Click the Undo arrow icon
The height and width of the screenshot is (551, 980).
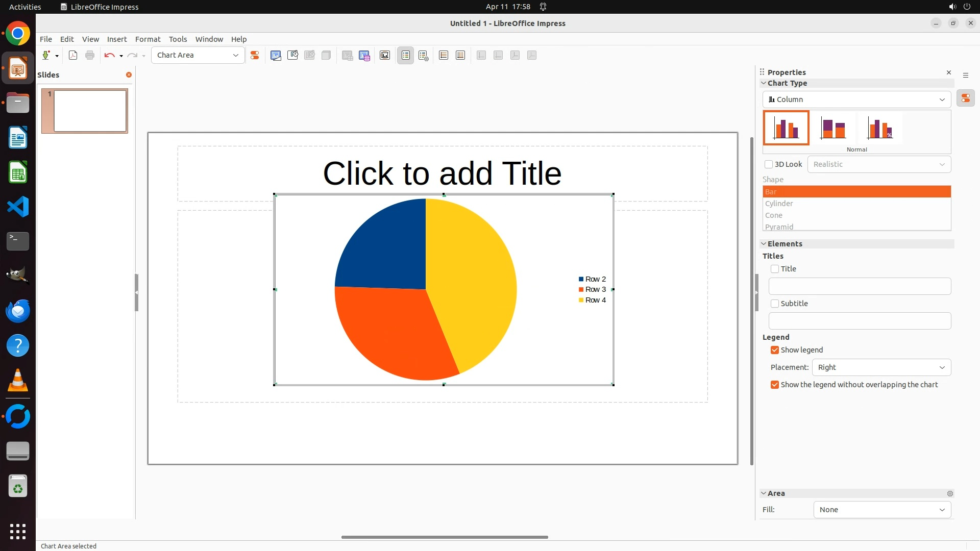coord(109,56)
